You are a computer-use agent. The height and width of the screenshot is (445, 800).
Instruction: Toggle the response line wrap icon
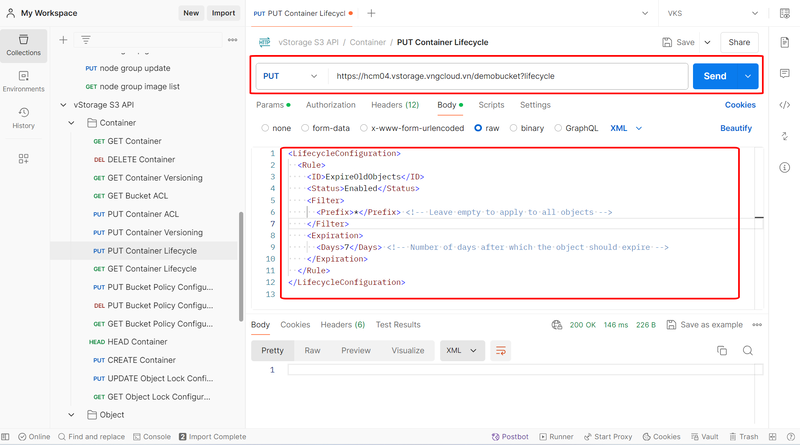(x=502, y=350)
